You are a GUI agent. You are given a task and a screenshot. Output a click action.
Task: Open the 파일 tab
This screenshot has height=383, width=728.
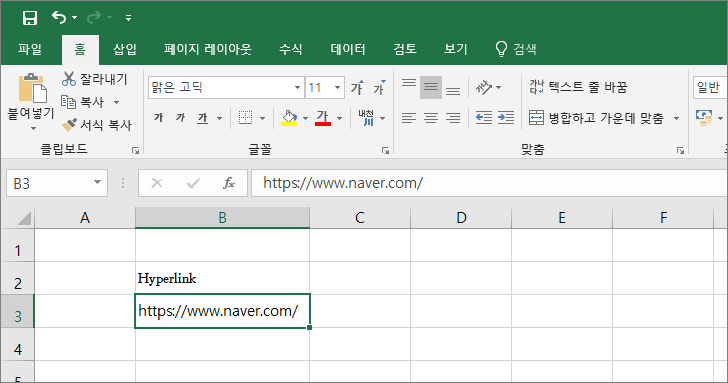pos(30,49)
